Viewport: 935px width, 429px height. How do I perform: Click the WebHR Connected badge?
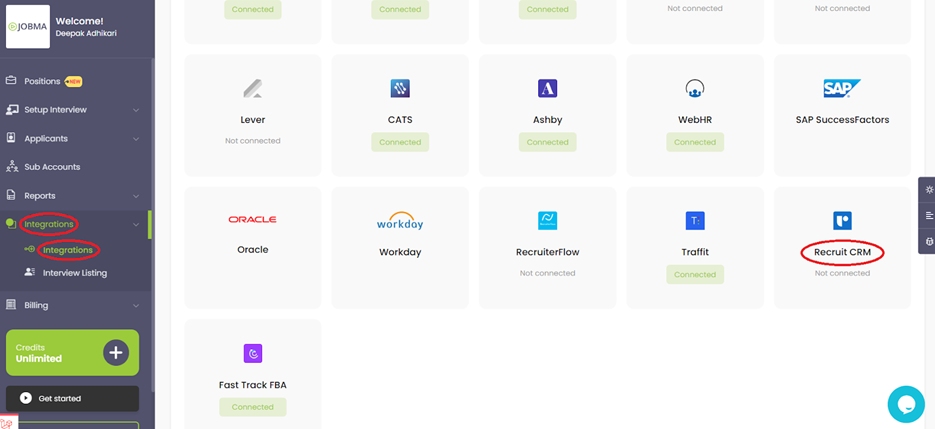695,142
